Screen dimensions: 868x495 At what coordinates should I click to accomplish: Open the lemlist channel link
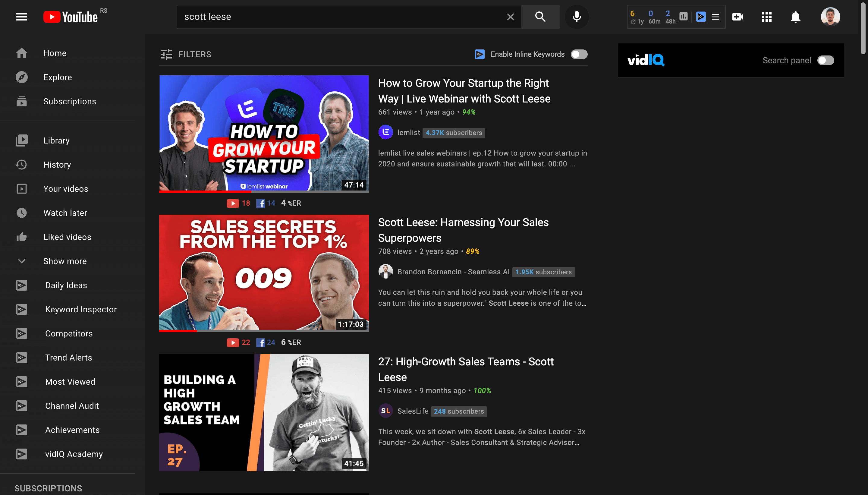pos(409,133)
